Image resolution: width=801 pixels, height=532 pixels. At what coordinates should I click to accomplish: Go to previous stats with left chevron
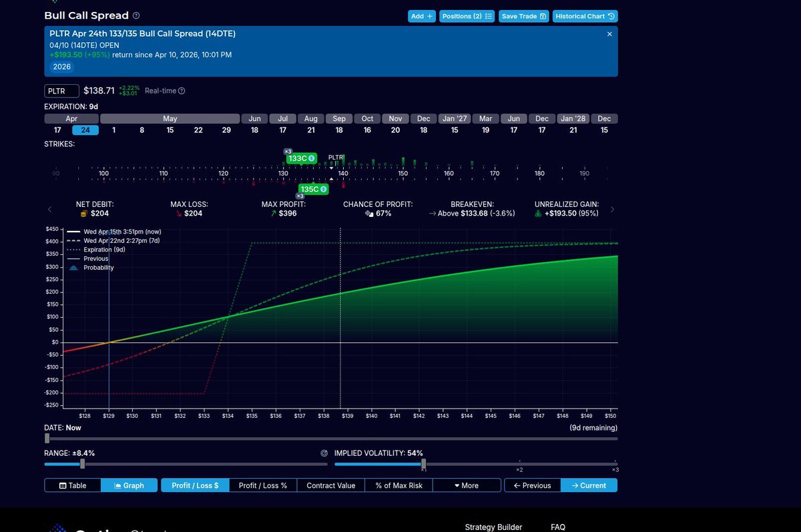tap(49, 209)
